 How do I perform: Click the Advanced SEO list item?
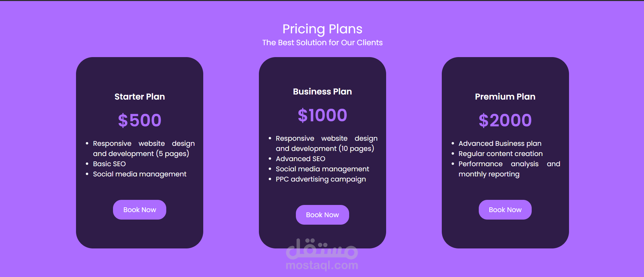pos(300,159)
